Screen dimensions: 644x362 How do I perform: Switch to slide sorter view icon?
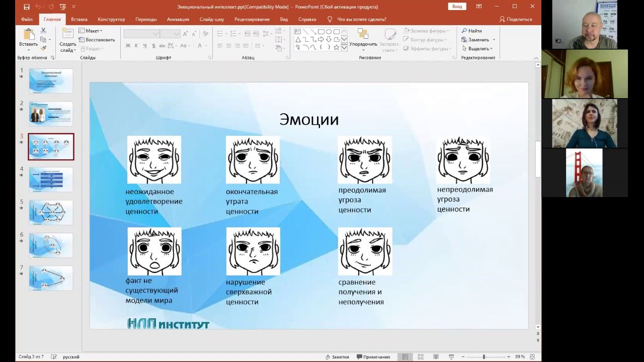pos(421,357)
